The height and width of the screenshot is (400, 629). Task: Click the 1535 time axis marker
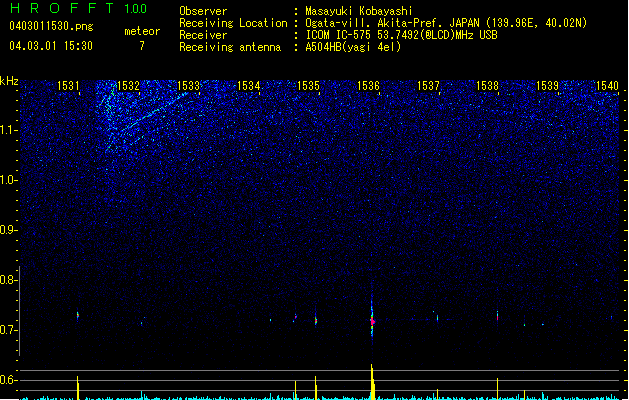click(x=308, y=86)
